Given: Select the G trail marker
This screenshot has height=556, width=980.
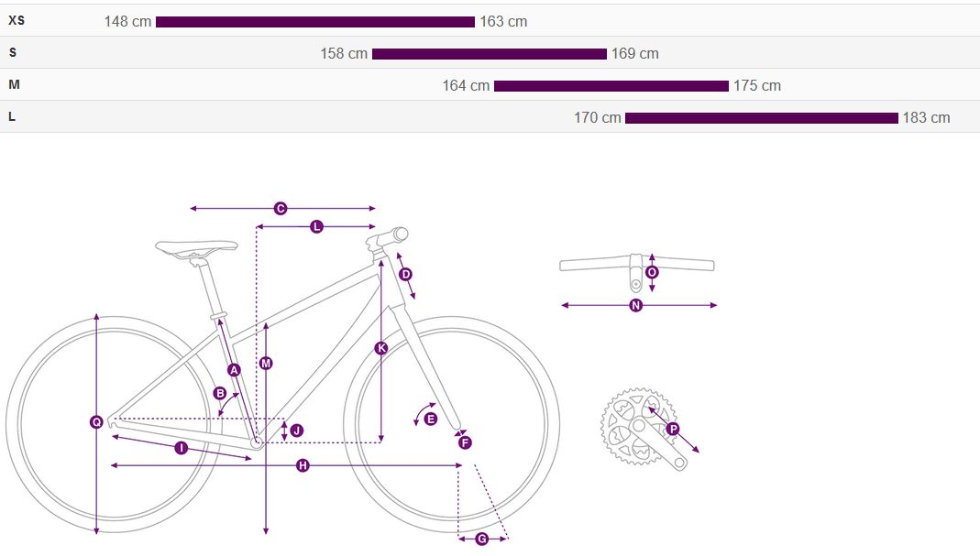Looking at the screenshot, I should click(482, 539).
